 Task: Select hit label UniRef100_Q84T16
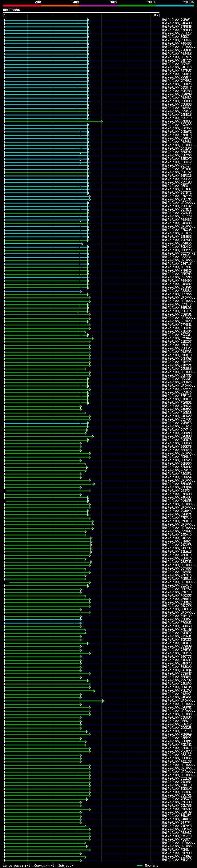coord(177,264)
